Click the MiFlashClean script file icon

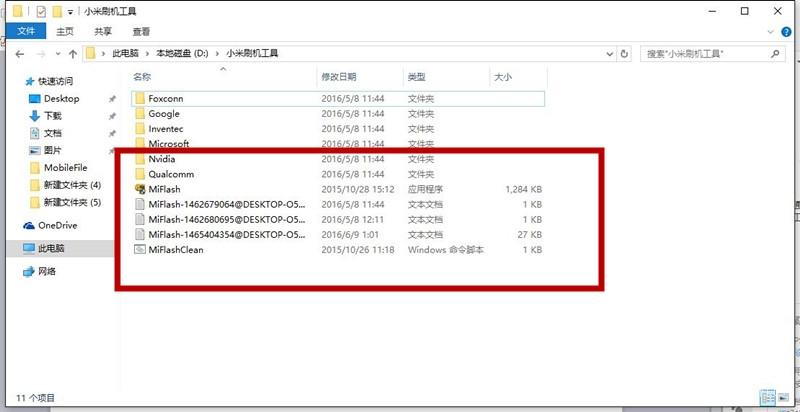140,249
